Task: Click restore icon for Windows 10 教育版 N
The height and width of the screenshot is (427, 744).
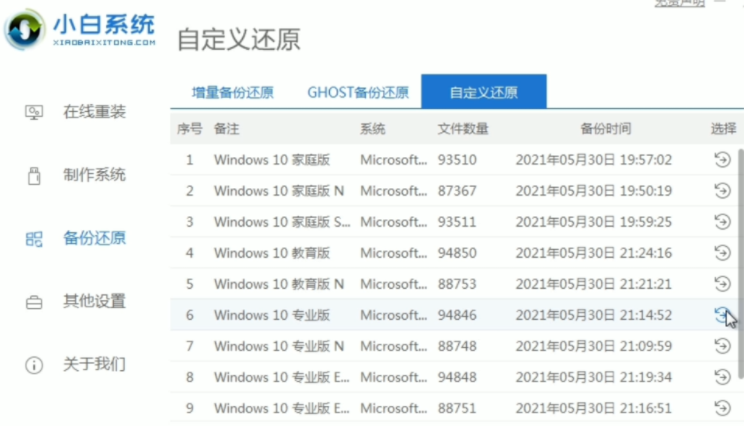Action: pyautogui.click(x=722, y=284)
